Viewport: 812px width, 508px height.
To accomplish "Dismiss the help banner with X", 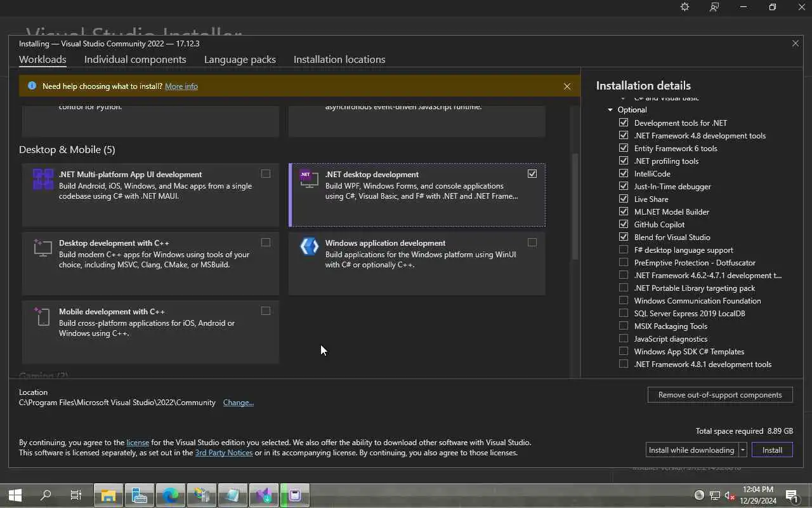I will click(x=567, y=86).
